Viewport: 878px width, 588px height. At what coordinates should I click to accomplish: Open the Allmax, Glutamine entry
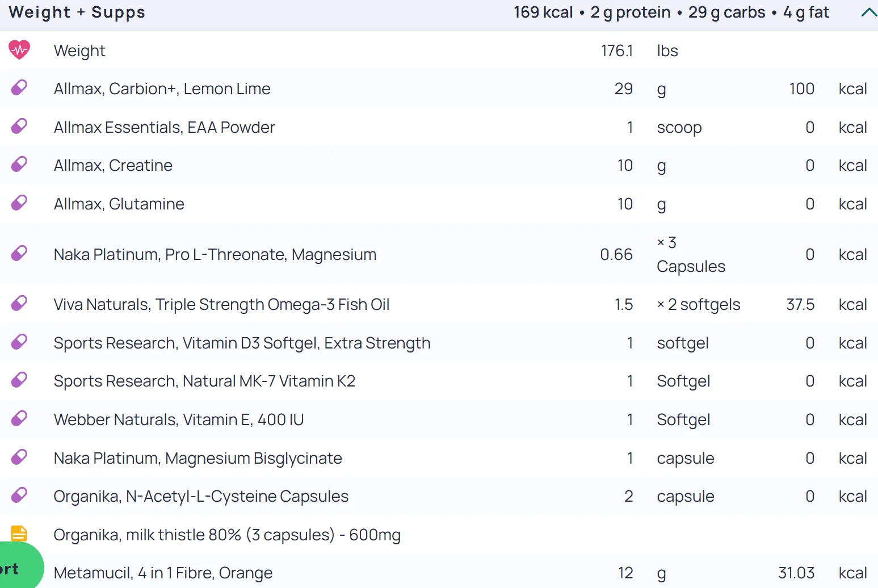coord(119,204)
